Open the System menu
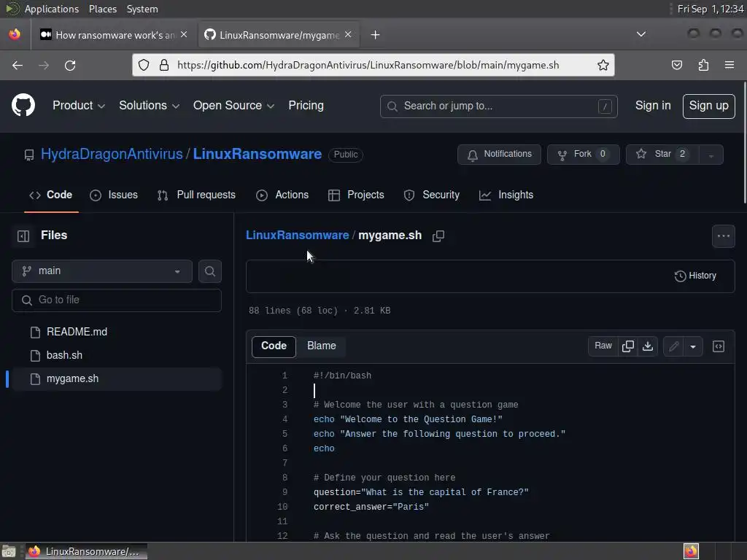Screen dimensions: 747x560 (x=142, y=9)
